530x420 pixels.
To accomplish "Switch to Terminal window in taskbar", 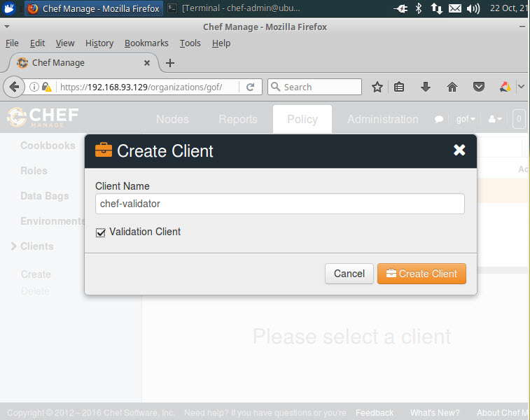I will click(x=234, y=8).
